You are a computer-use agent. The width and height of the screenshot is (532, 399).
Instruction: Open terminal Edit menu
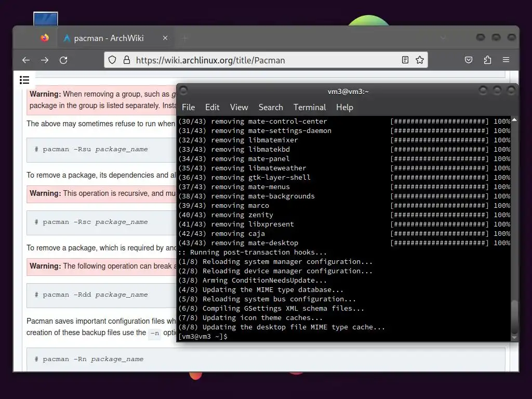pyautogui.click(x=212, y=107)
